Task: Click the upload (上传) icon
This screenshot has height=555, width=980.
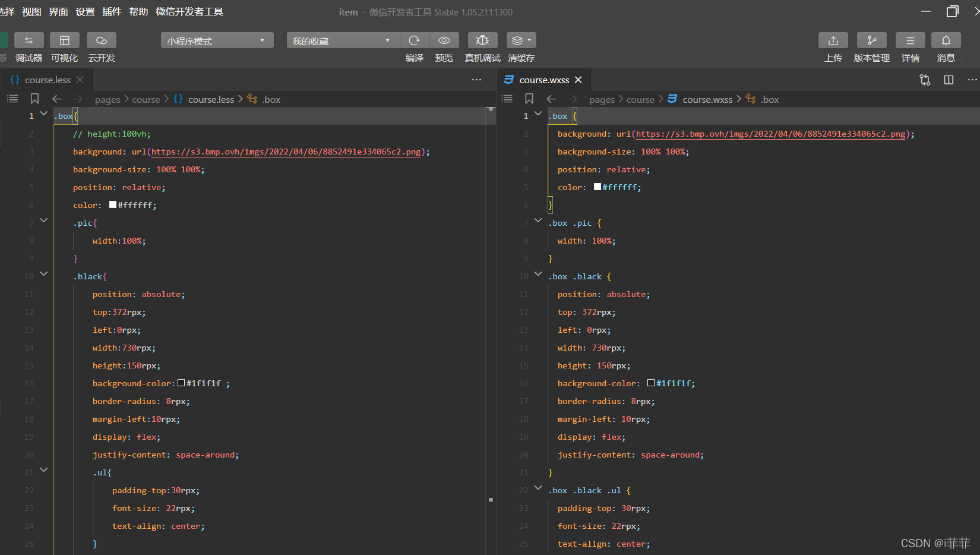Action: coord(833,40)
